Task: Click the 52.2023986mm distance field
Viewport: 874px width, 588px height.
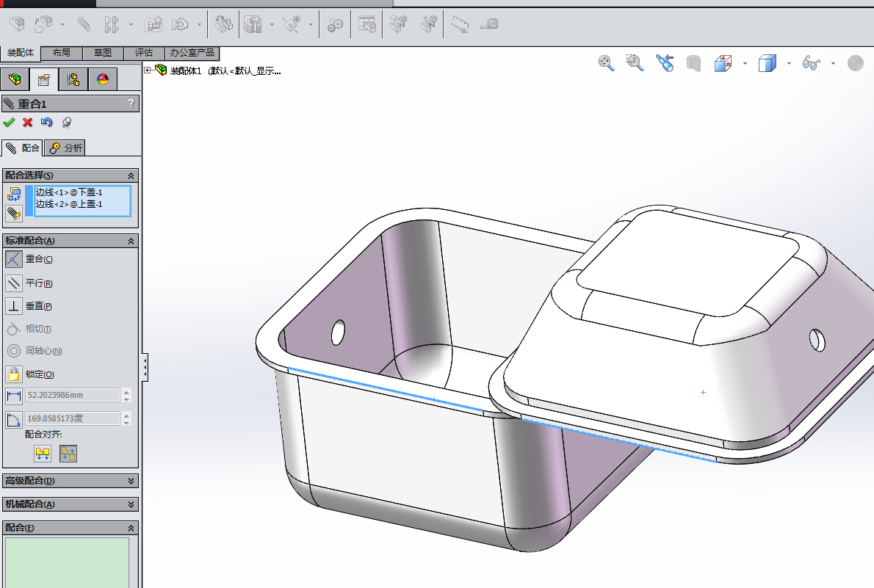Action: [x=73, y=395]
